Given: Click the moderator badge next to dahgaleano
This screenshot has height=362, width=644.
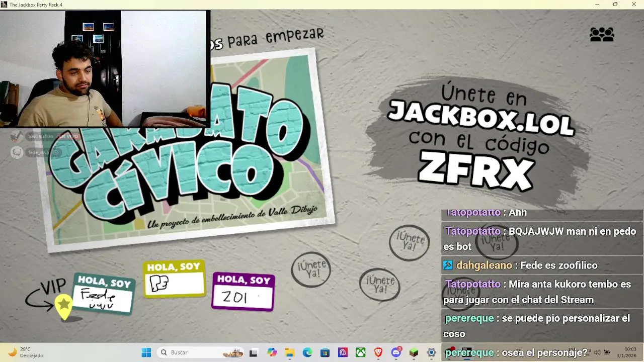Looking at the screenshot, I should [x=448, y=265].
